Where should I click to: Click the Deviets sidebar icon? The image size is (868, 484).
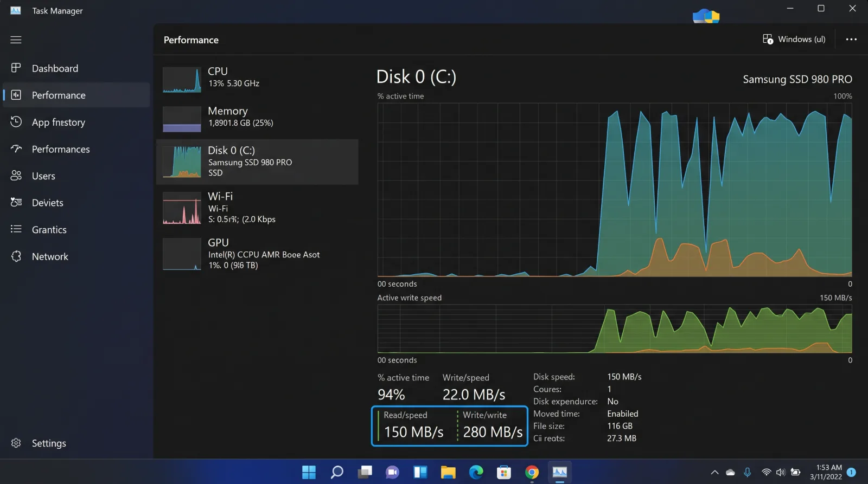tap(16, 202)
